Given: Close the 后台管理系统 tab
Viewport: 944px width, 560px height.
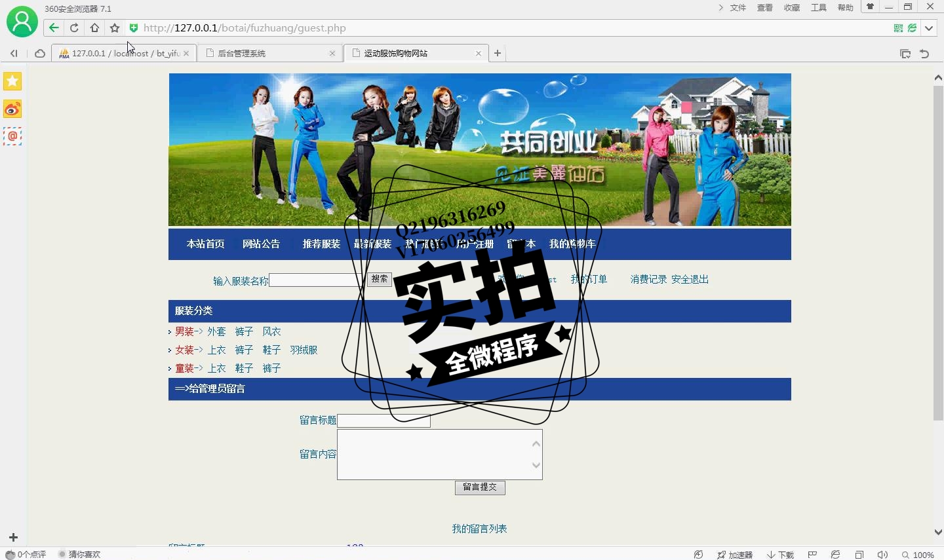Looking at the screenshot, I should [x=332, y=53].
